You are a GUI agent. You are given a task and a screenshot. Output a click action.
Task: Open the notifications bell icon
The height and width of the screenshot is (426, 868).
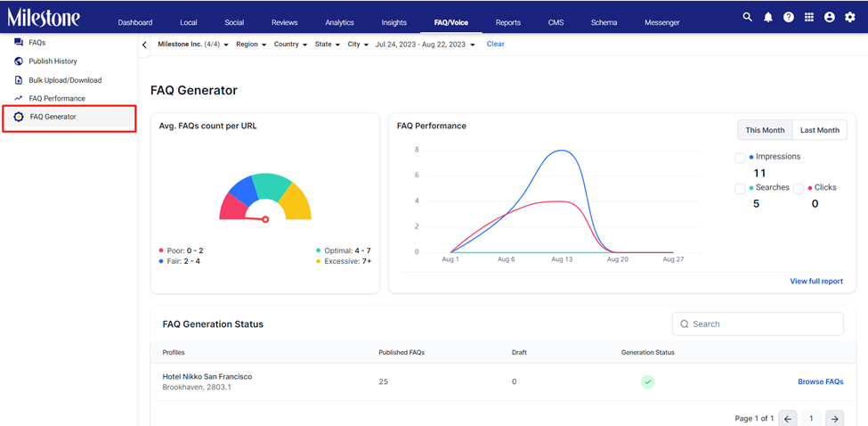pyautogui.click(x=767, y=17)
